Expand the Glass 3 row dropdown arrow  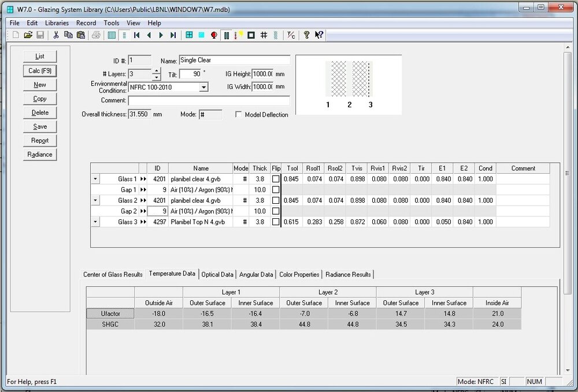tap(95, 222)
